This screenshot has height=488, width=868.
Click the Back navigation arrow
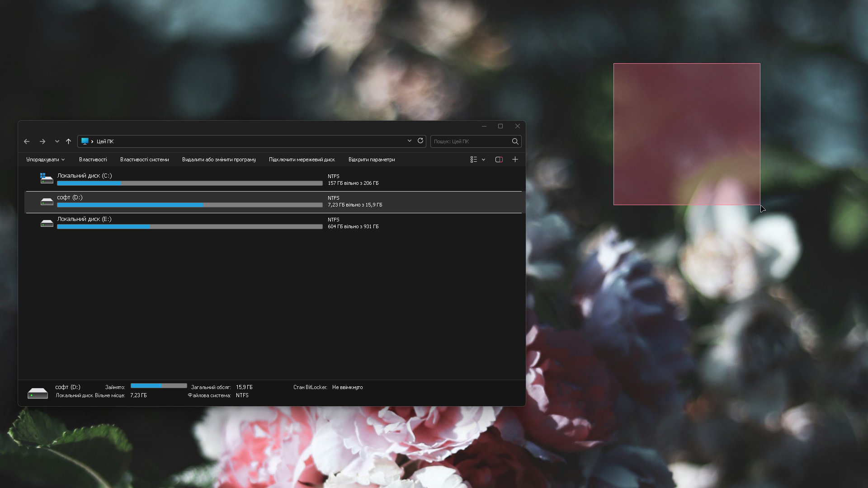(27, 141)
